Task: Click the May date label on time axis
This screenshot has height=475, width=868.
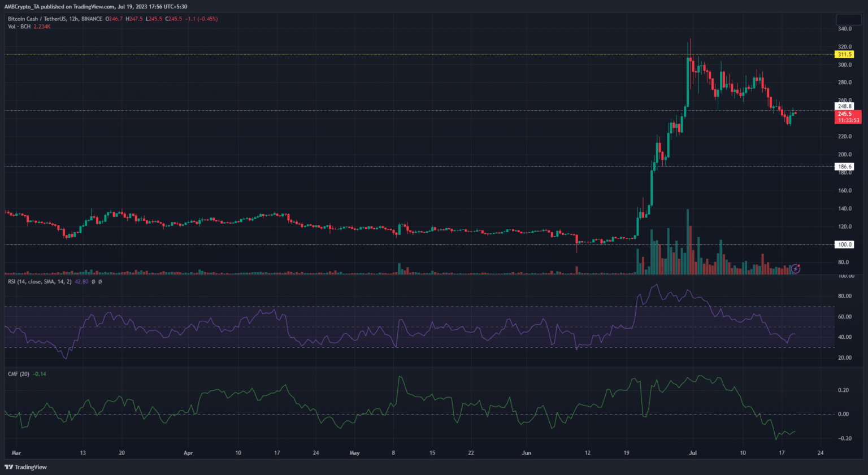Action: (x=354, y=453)
